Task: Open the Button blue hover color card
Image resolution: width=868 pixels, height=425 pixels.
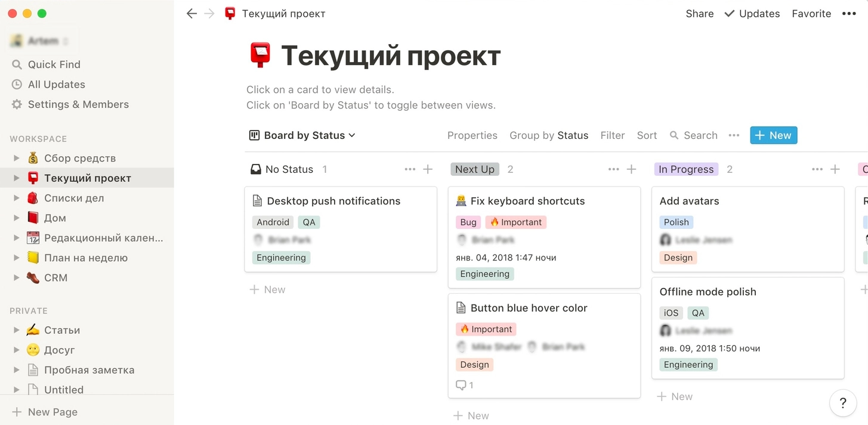Action: click(x=529, y=308)
